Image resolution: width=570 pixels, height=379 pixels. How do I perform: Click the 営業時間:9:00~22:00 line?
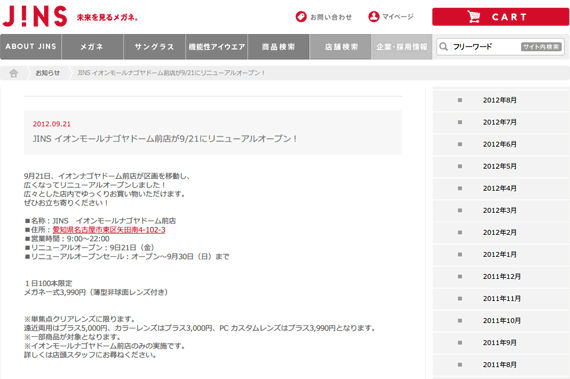click(x=67, y=239)
